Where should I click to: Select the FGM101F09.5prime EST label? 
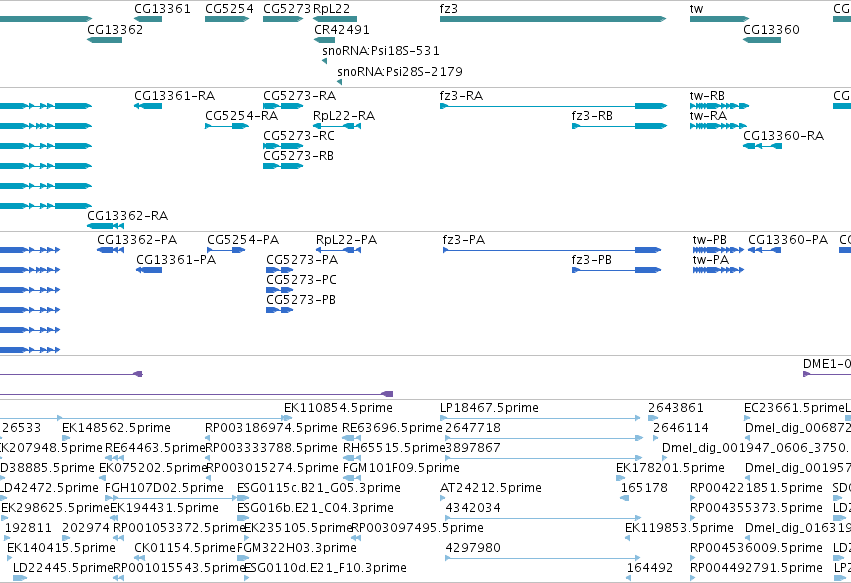coord(401,468)
